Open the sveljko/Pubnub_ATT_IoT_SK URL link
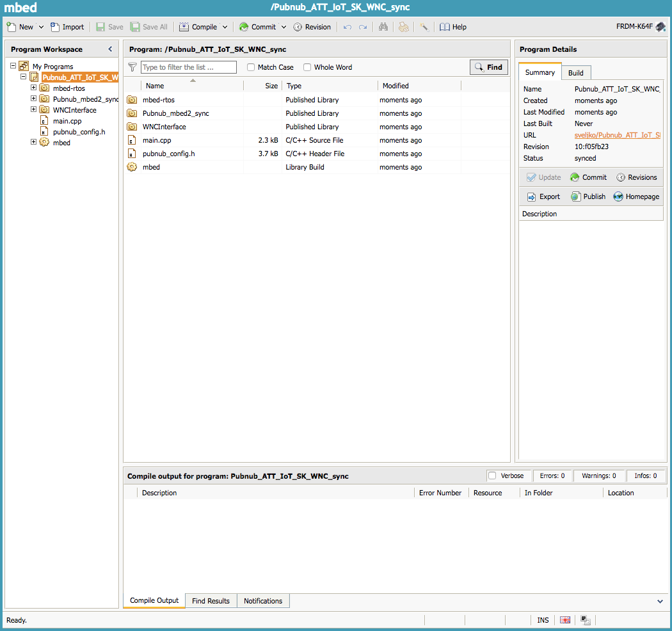This screenshot has height=631, width=672. (x=617, y=135)
